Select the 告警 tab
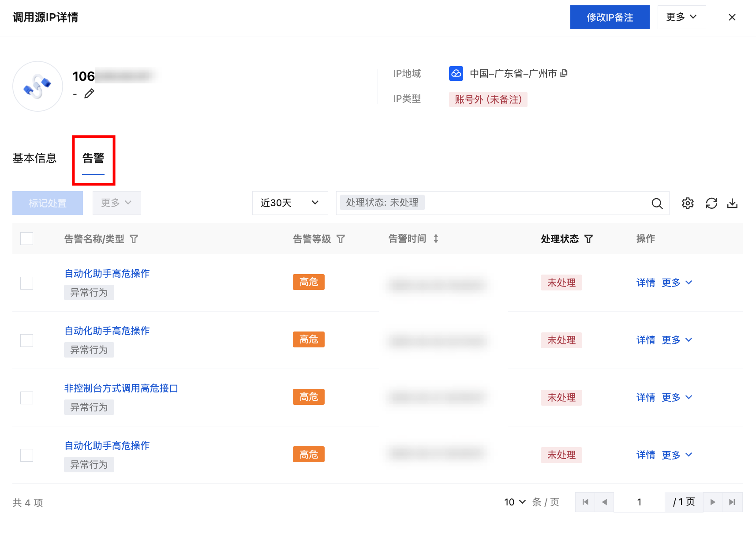756x535 pixels. click(x=93, y=158)
